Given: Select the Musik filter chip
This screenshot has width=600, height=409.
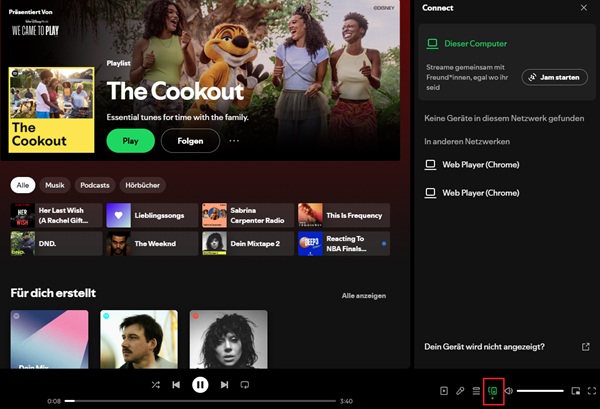Looking at the screenshot, I should pos(55,185).
